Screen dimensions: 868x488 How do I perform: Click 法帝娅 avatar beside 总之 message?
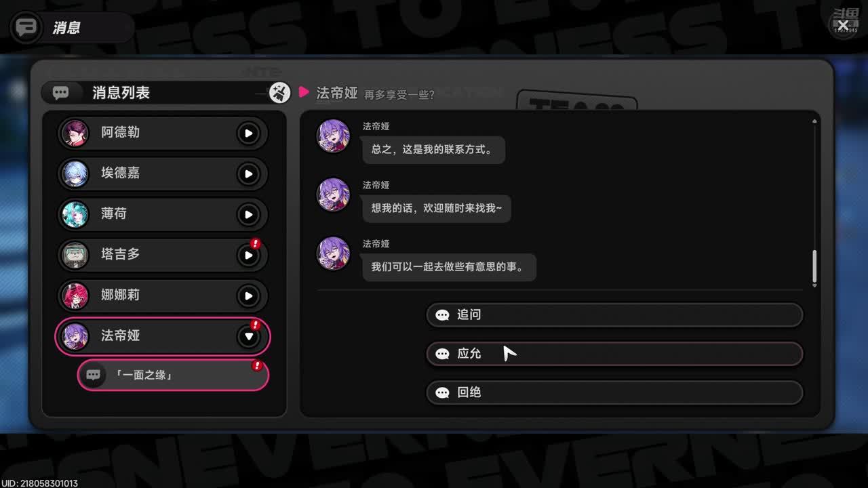pyautogui.click(x=333, y=136)
